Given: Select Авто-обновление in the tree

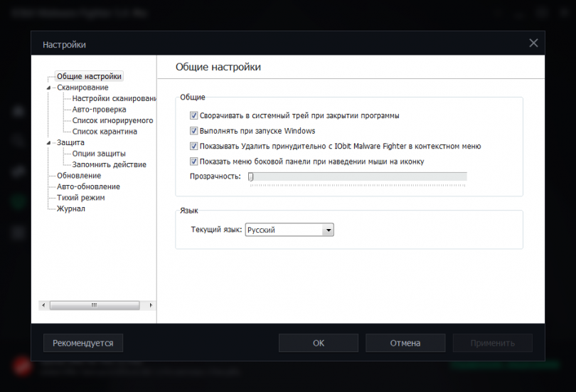Looking at the screenshot, I should (88, 186).
